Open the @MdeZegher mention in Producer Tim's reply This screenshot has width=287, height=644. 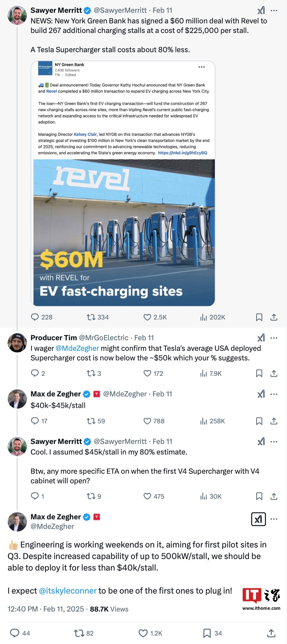pyautogui.click(x=77, y=348)
